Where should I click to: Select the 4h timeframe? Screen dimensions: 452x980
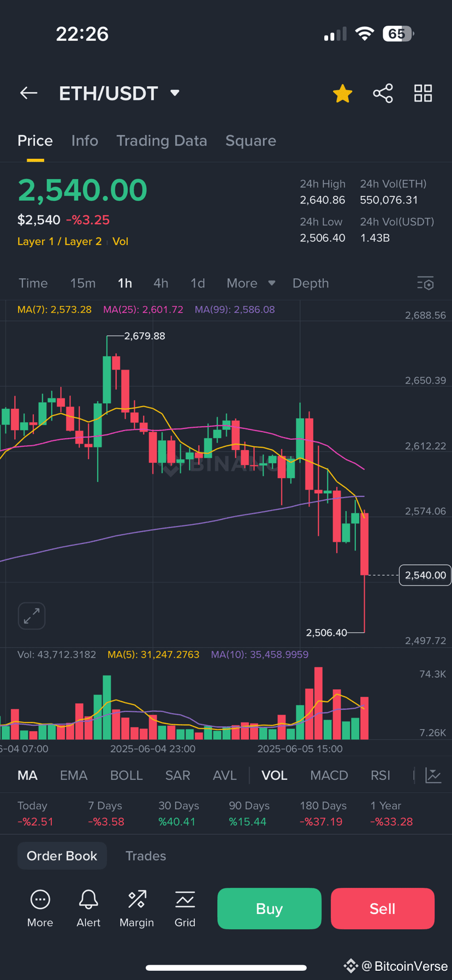(x=160, y=283)
